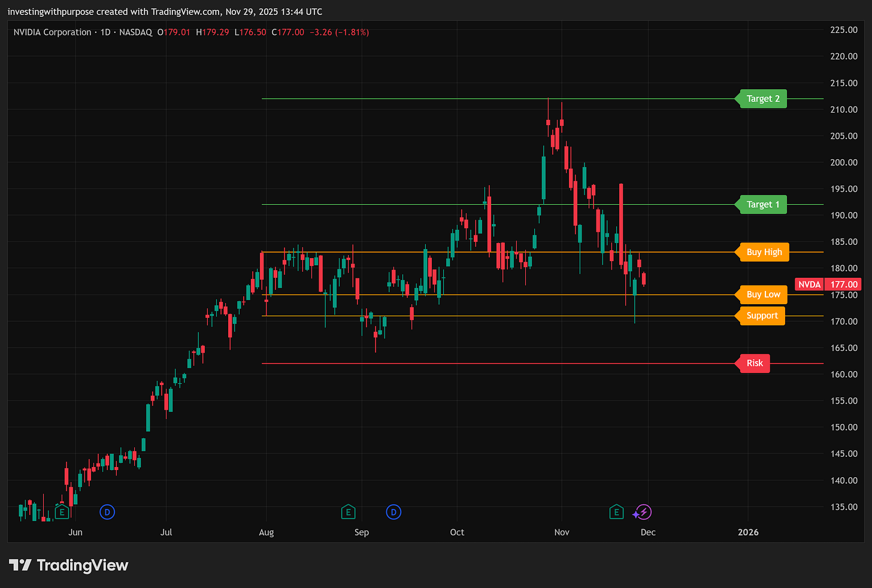Click the low value L176.50
Image resolution: width=872 pixels, height=588 pixels.
(x=250, y=32)
